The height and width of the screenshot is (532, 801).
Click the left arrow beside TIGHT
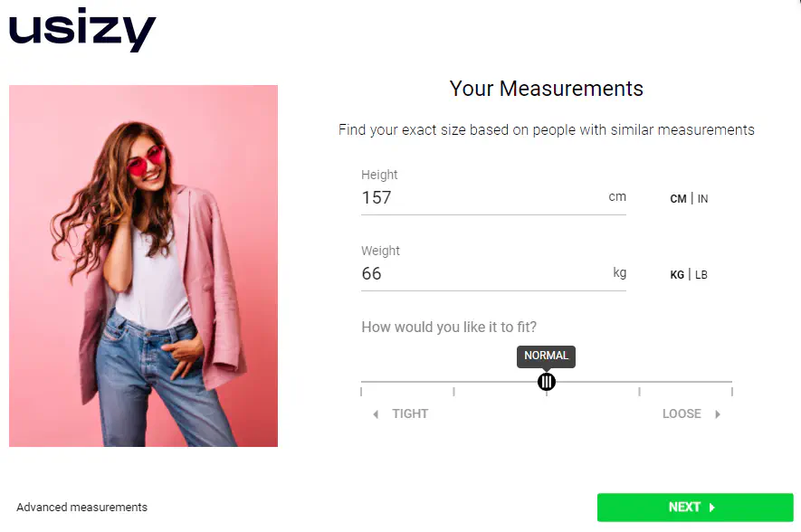[x=377, y=414]
